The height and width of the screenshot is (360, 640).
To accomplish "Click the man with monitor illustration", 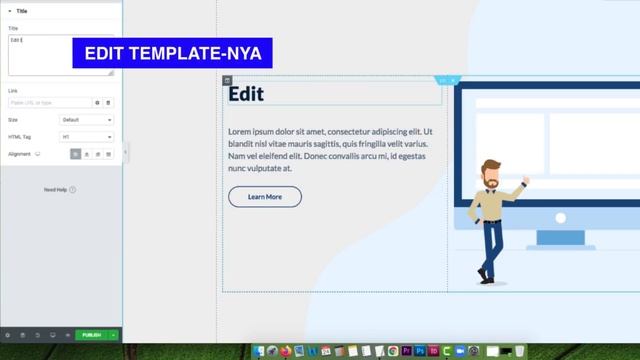I will pyautogui.click(x=547, y=184).
